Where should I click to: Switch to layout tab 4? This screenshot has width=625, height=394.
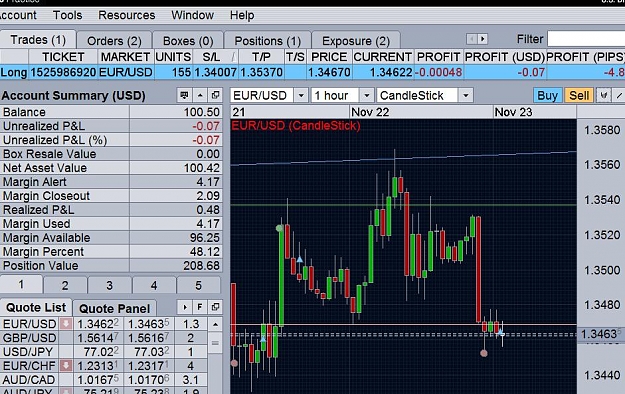pos(154,286)
